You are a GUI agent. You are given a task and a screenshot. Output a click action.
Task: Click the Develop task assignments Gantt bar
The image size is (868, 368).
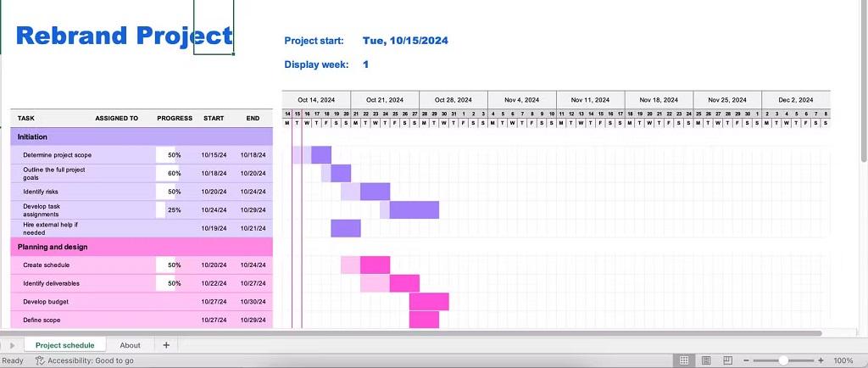[x=409, y=210]
